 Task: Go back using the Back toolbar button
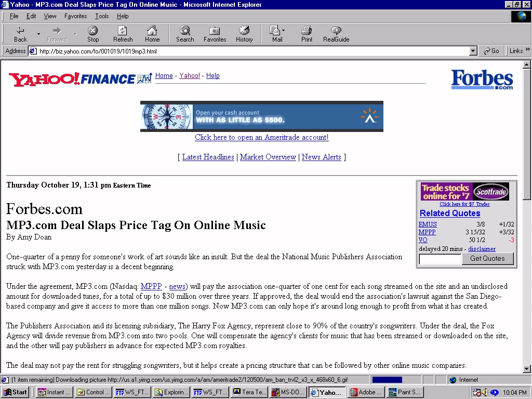pyautogui.click(x=20, y=34)
